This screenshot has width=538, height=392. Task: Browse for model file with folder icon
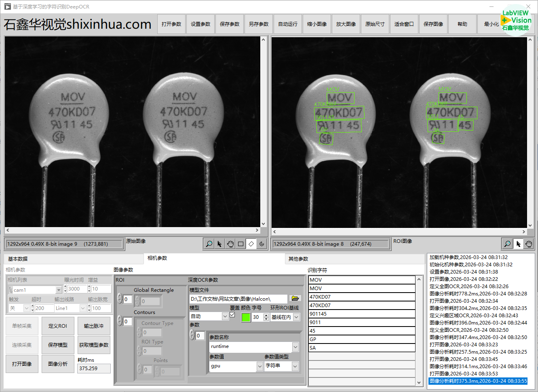pos(295,298)
